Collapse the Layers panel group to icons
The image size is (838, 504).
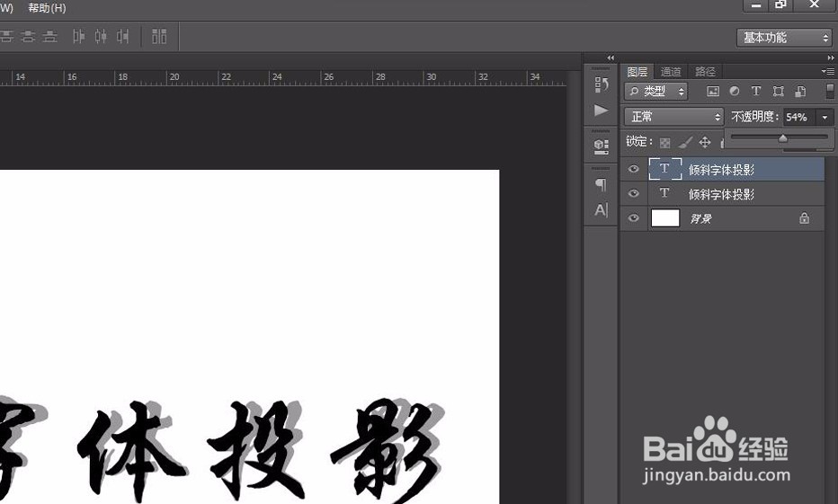831,57
